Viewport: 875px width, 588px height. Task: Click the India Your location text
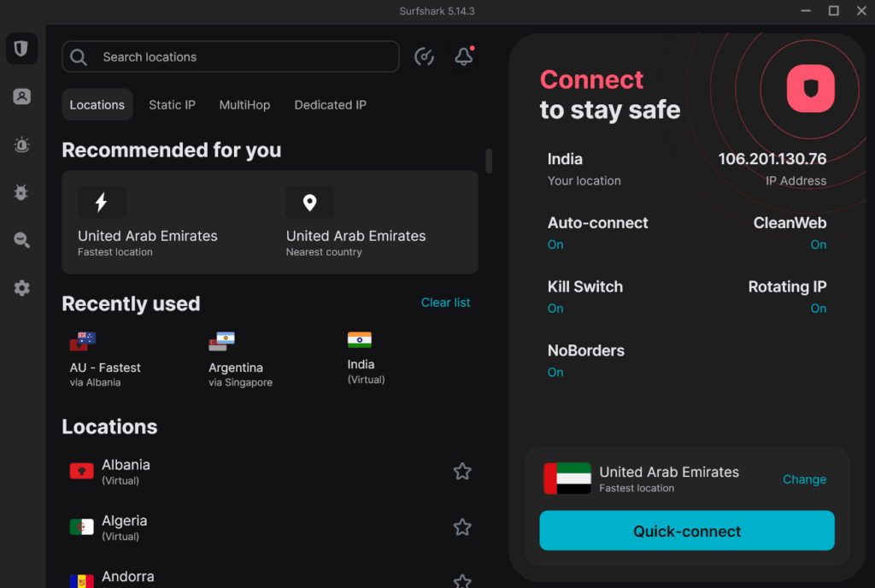click(x=584, y=169)
